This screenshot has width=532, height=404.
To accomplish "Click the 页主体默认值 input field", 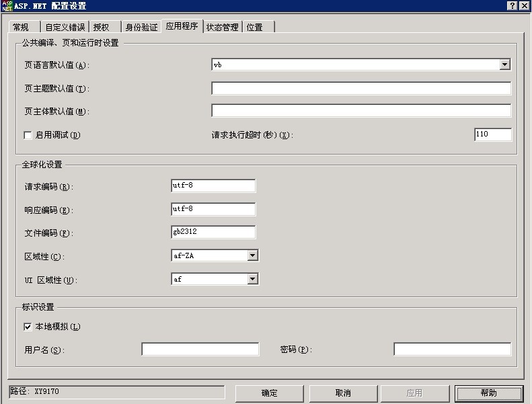I will click(x=361, y=111).
